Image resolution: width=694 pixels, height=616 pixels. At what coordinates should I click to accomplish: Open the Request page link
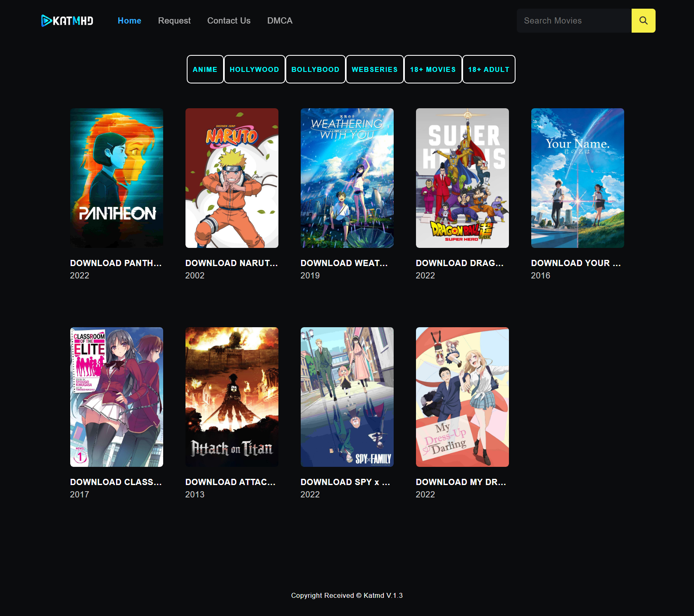pos(174,21)
